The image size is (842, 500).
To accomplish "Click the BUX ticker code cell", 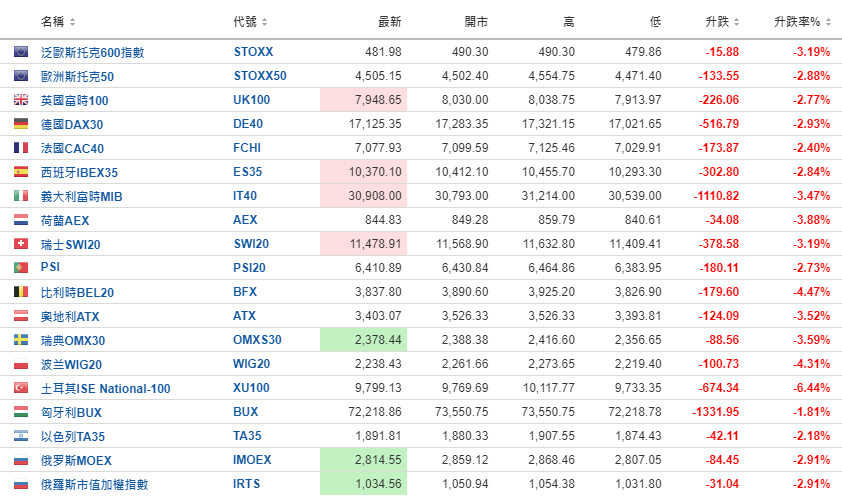I will 246,412.
